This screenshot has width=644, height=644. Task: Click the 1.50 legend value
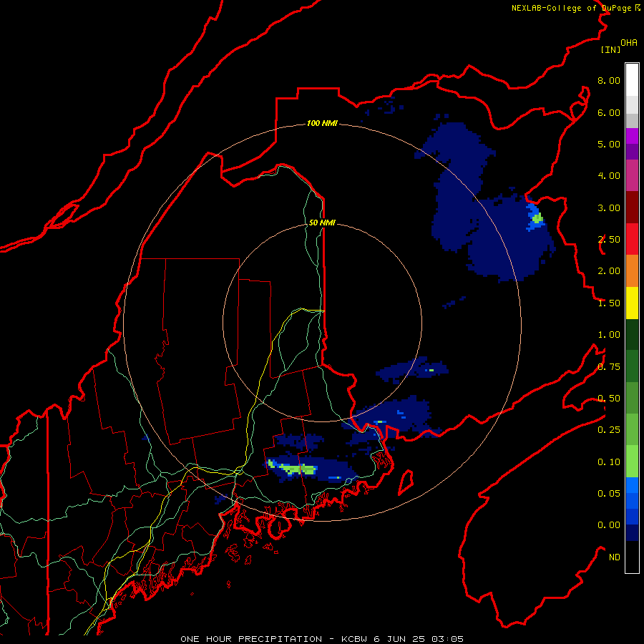click(x=609, y=303)
